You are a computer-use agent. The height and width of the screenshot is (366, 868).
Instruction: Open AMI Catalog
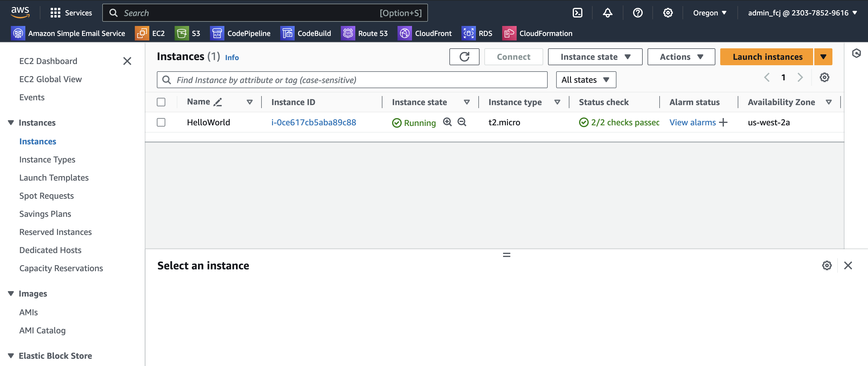(43, 330)
